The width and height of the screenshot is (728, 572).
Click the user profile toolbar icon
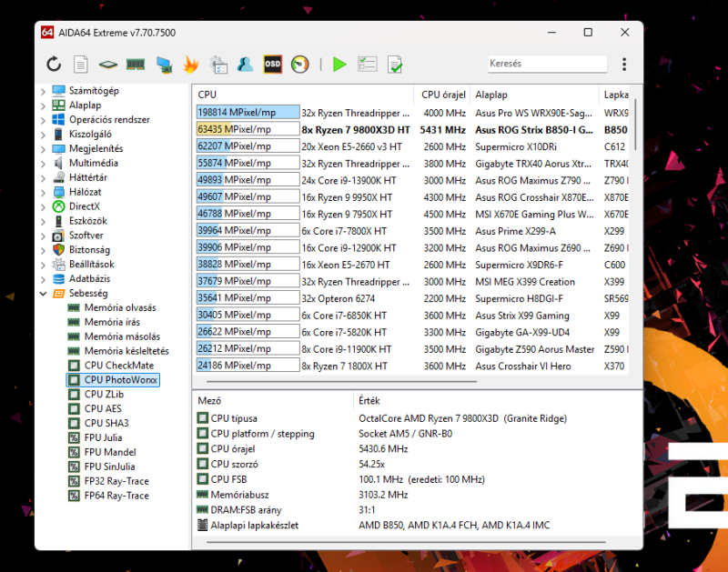[245, 64]
